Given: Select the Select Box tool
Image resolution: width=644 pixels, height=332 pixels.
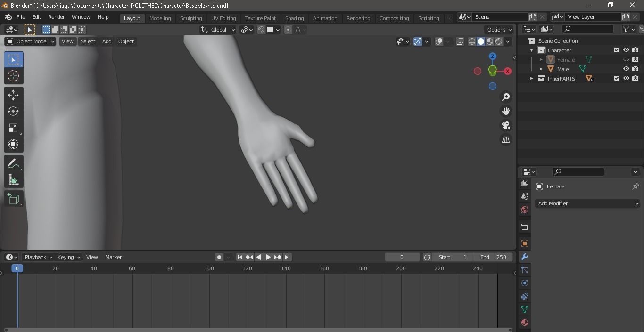Looking at the screenshot, I should click(13, 60).
